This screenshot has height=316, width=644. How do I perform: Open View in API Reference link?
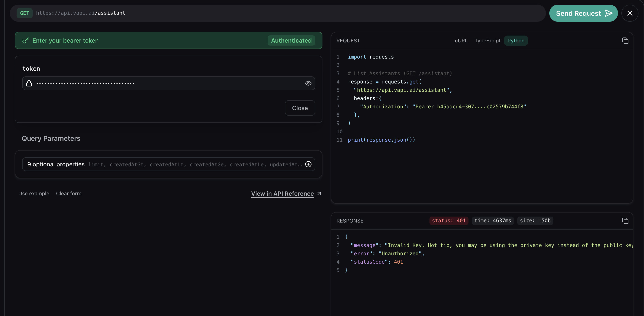tap(282, 194)
